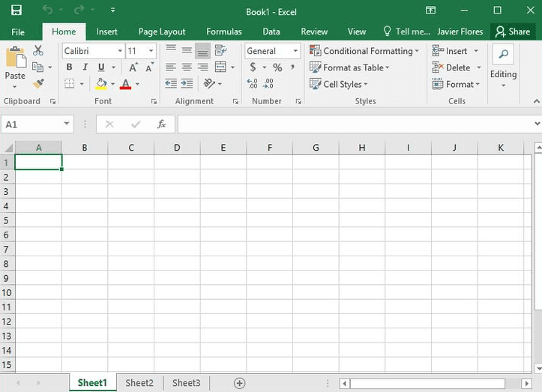Click Increase Indent icon
Screen dimensions: 542x392
click(187, 84)
